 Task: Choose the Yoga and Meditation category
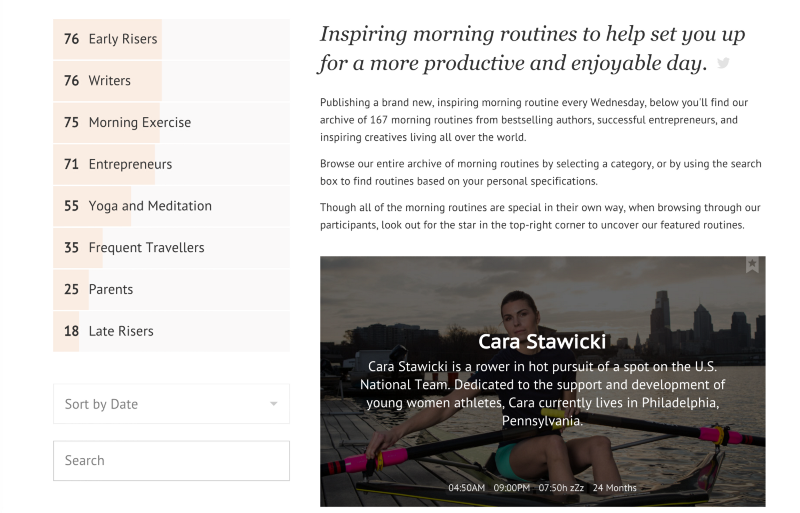point(150,206)
